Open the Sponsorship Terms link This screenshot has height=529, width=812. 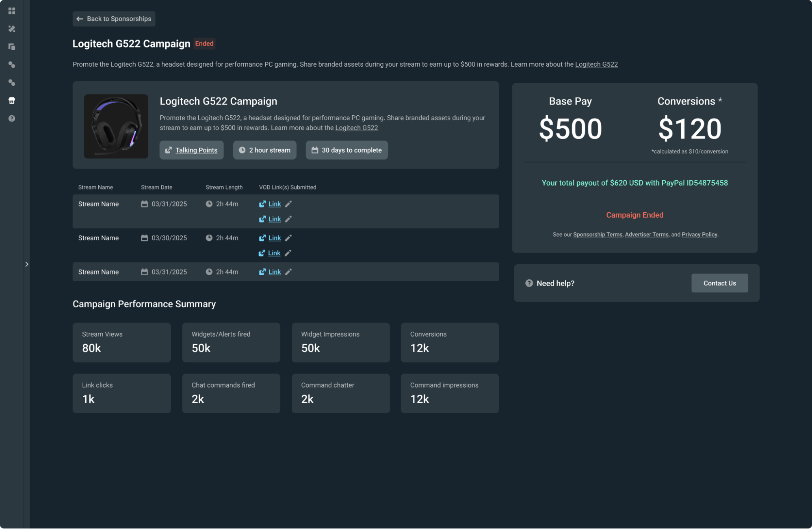[x=598, y=235]
